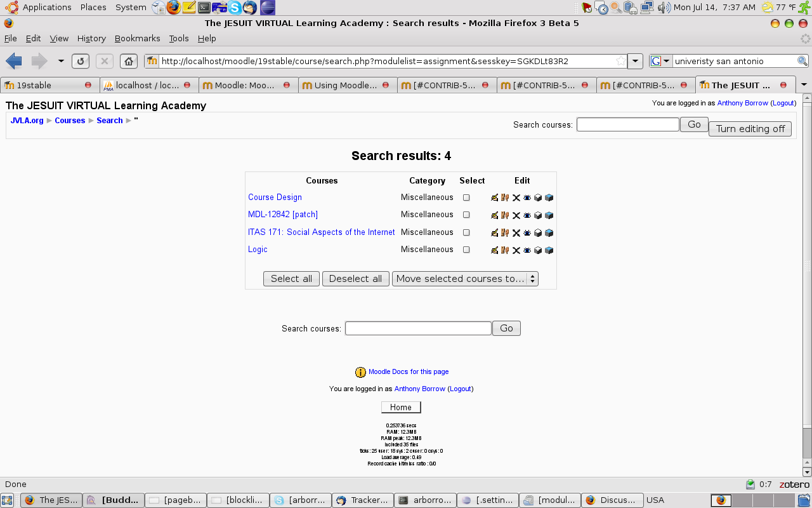Tick the MDL-12842 [patch] select checkbox
Screen dimensions: 812x508
tap(466, 215)
